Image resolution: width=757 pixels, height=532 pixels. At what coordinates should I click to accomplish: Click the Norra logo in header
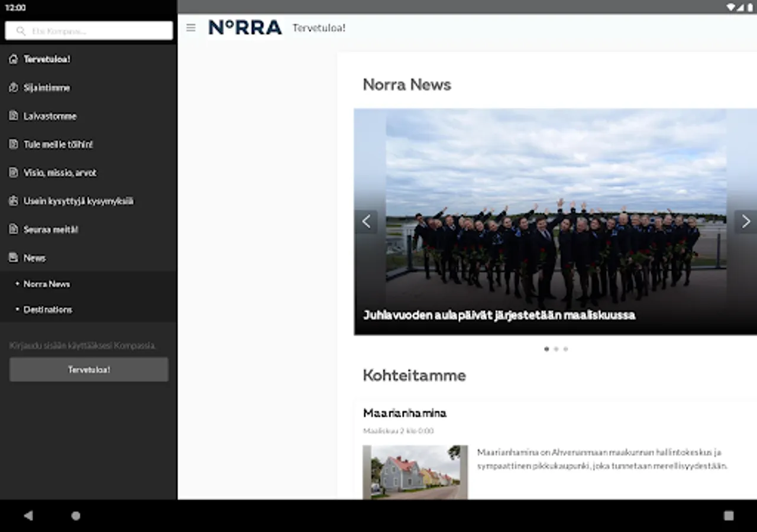tap(245, 28)
